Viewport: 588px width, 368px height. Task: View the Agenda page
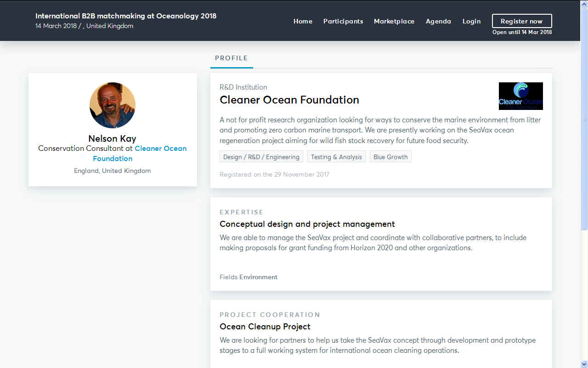pyautogui.click(x=438, y=21)
